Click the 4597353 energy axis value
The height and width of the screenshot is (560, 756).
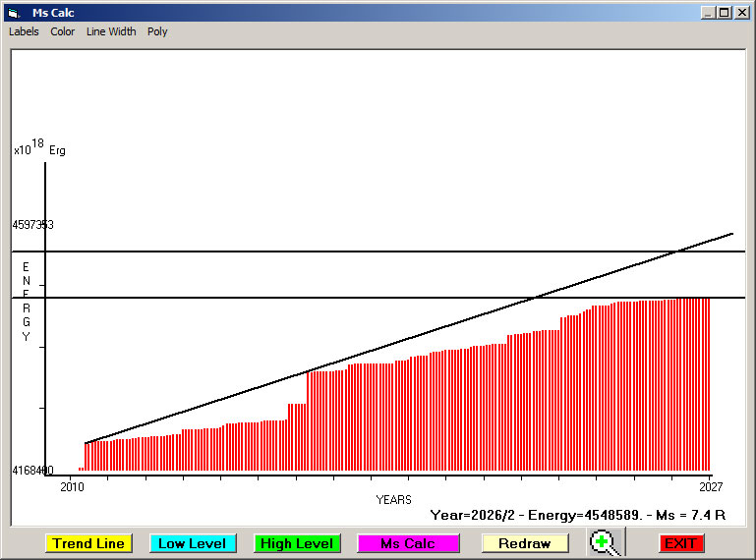click(33, 225)
